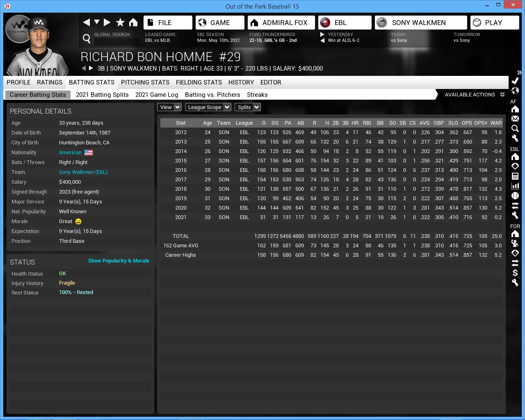Open the EBL league menu
Image resolution: width=525 pixels, height=420 pixels.
pos(345,23)
